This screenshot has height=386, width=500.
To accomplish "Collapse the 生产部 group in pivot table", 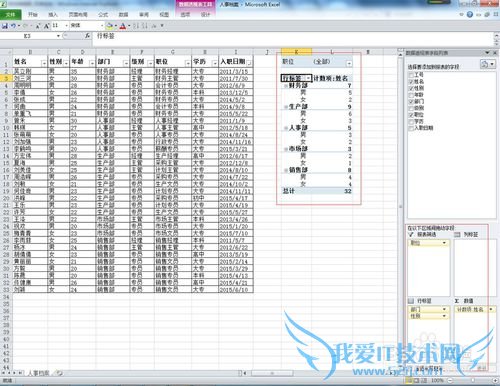I will coord(286,107).
